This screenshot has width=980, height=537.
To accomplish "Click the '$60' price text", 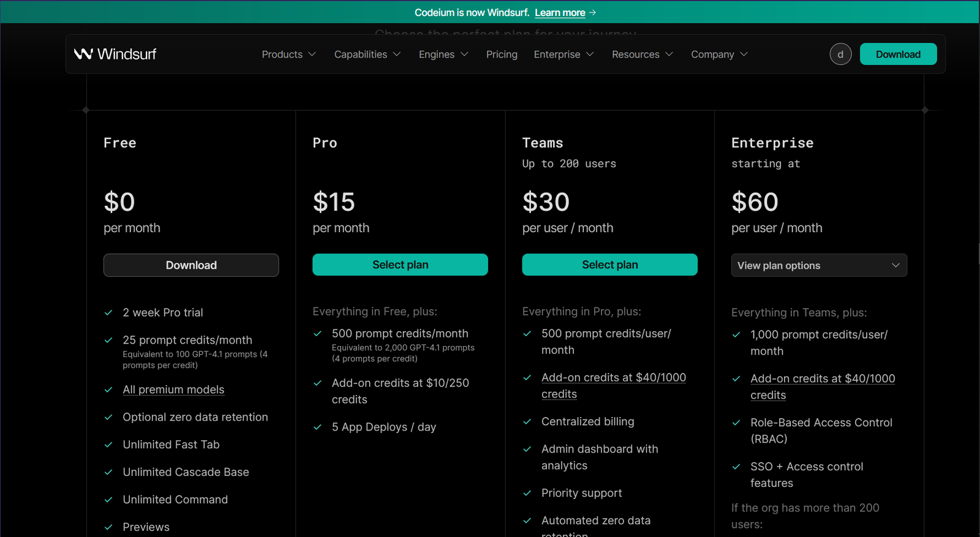I will [755, 202].
